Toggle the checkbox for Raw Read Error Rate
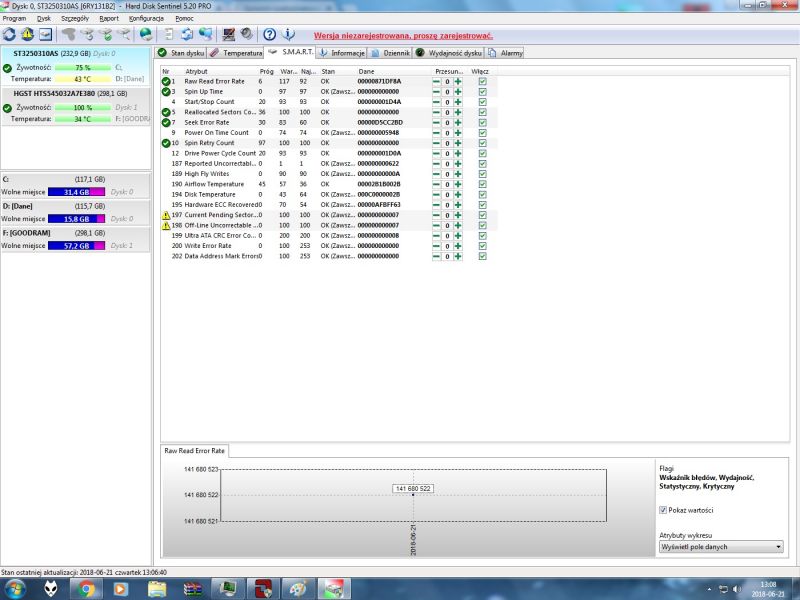Screen dimensions: 800x600 click(482, 82)
